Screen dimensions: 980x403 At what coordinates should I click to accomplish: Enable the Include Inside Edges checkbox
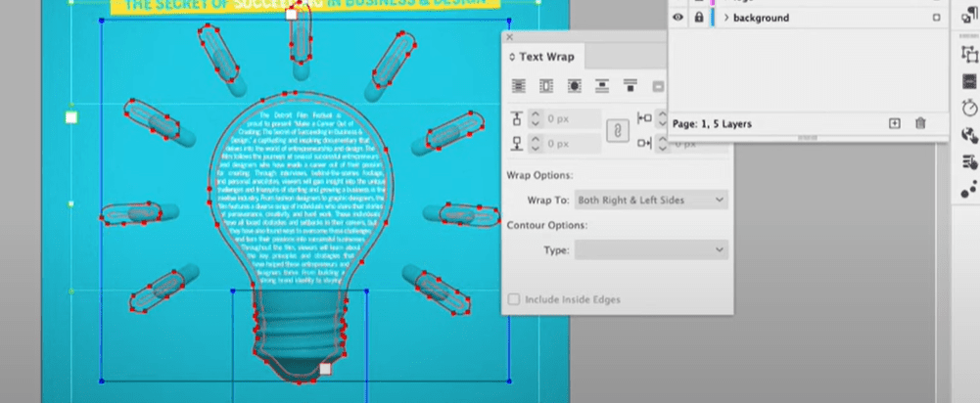pyautogui.click(x=514, y=299)
